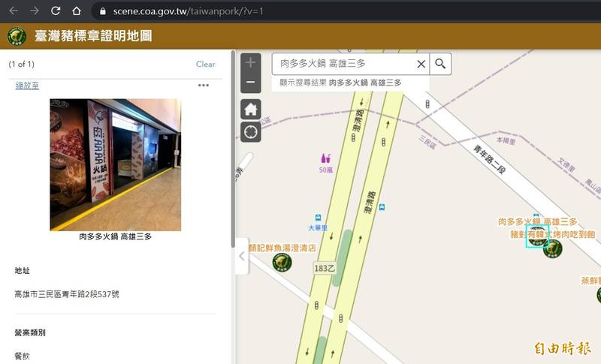The height and width of the screenshot is (364, 601).
Task: Click the 肉多多火鍋 高雄三多 photo caption
Action: pos(116,236)
